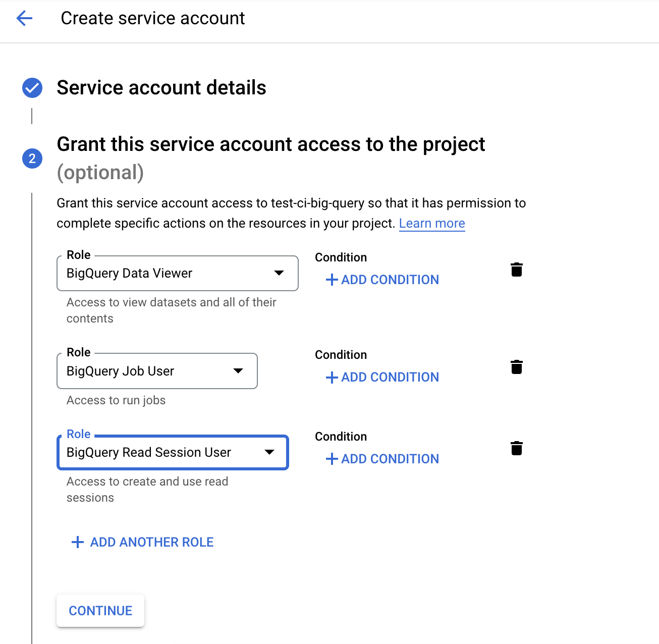Click 'Access to create and use read sessions'
The image size is (659, 644).
click(147, 490)
